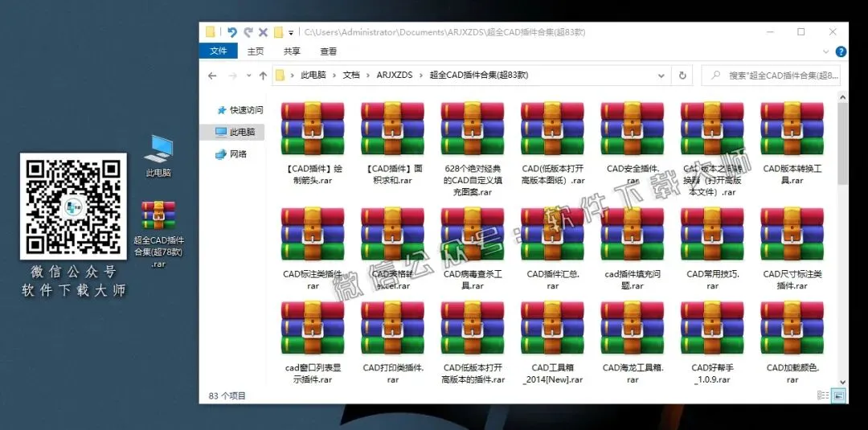This screenshot has width=868, height=430.
Task: Open the recent locations dropdown arrow
Action: coord(249,76)
